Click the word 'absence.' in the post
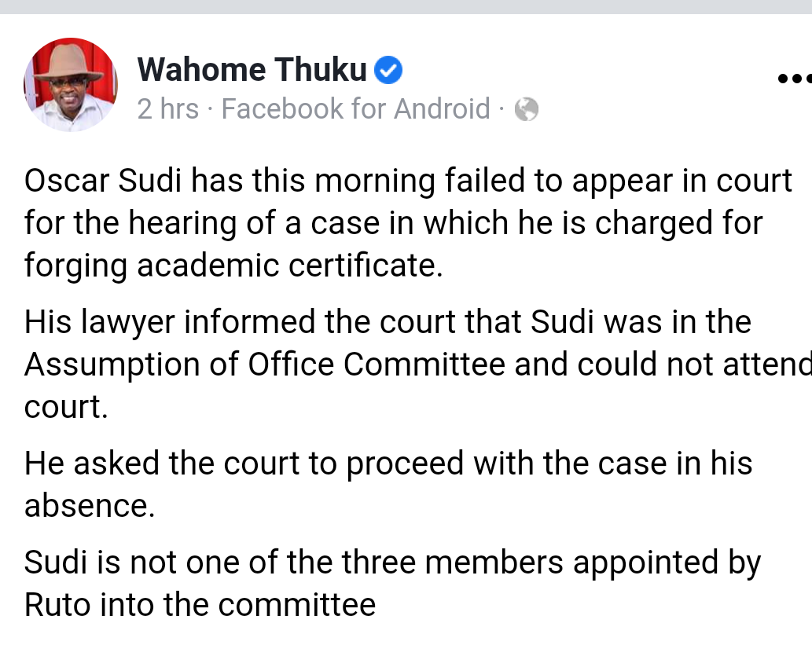 pos(90,506)
